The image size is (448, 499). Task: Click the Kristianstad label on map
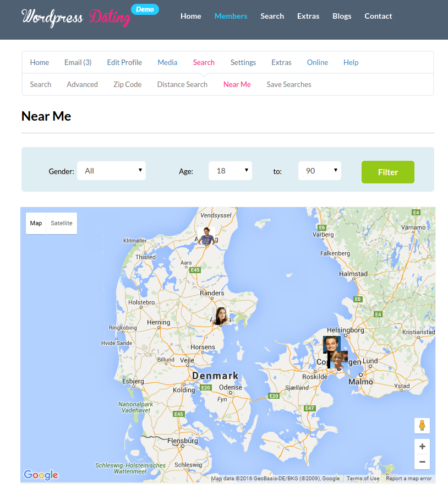[x=419, y=332]
